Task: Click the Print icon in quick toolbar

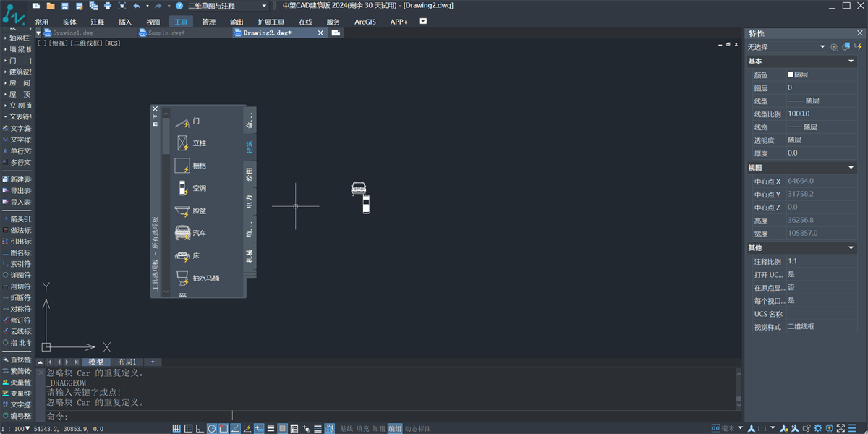Action: point(108,6)
